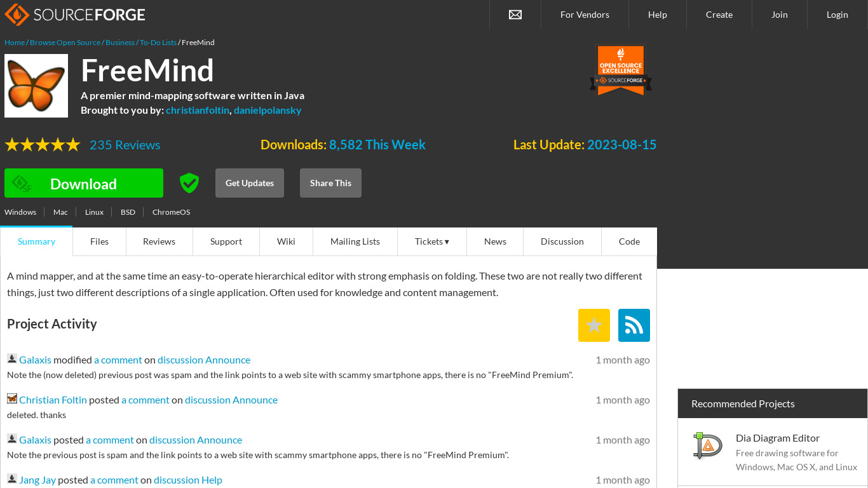The height and width of the screenshot is (488, 868).
Task: Click the green Download button
Action: 84,183
